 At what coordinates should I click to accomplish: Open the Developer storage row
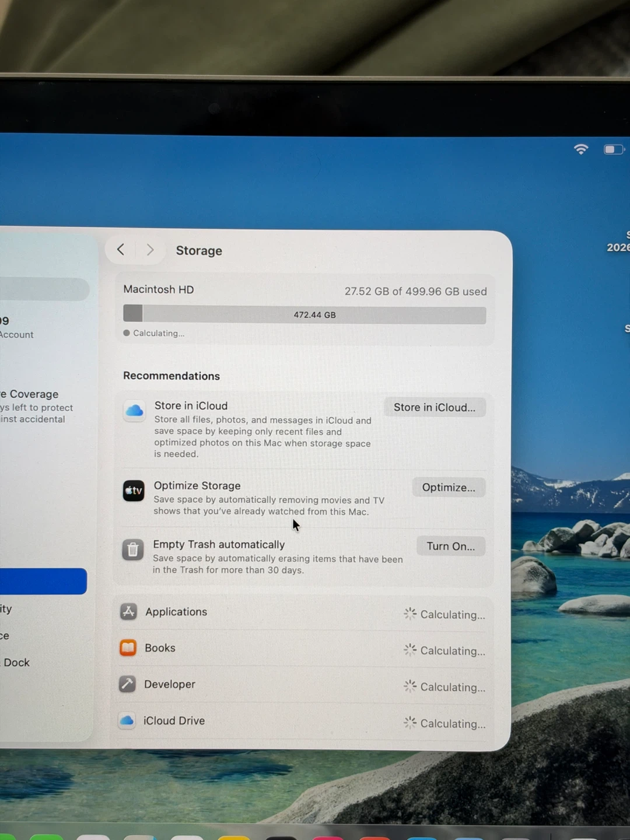point(303,685)
